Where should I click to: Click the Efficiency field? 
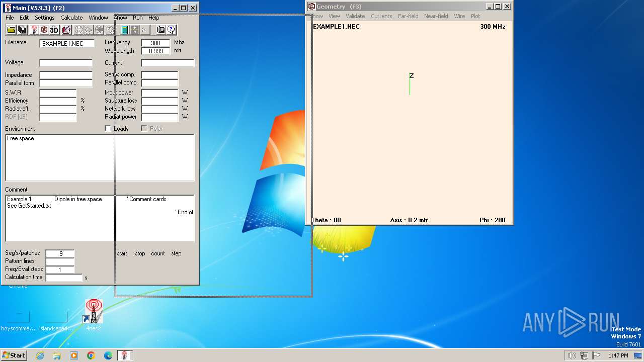(x=58, y=101)
